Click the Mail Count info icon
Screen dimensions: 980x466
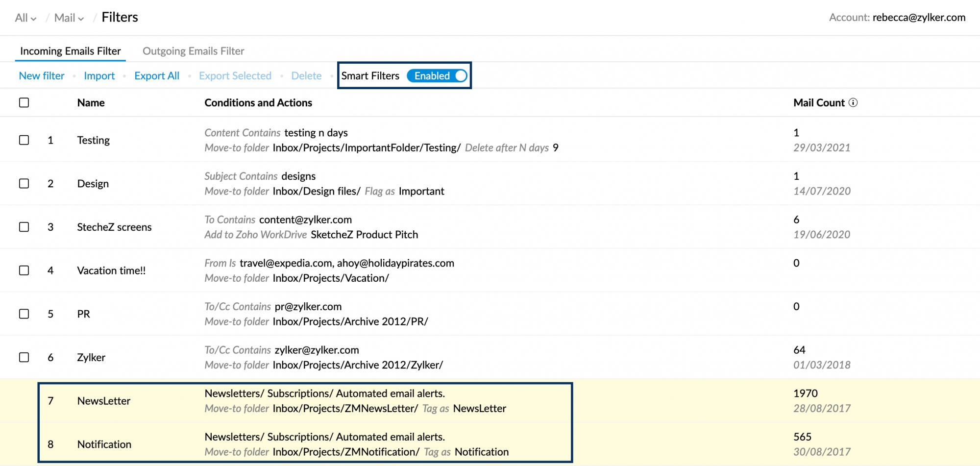853,102
